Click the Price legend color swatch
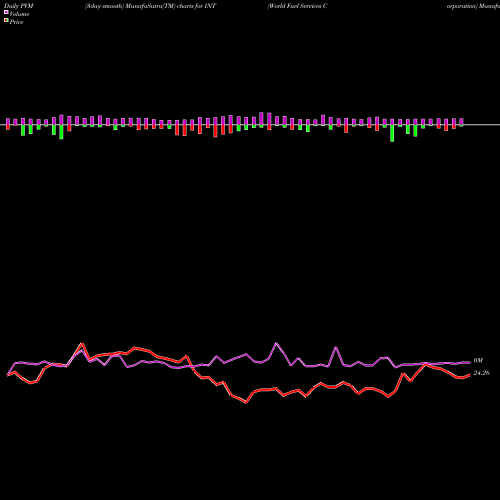The image size is (500, 500). [x=6, y=21]
